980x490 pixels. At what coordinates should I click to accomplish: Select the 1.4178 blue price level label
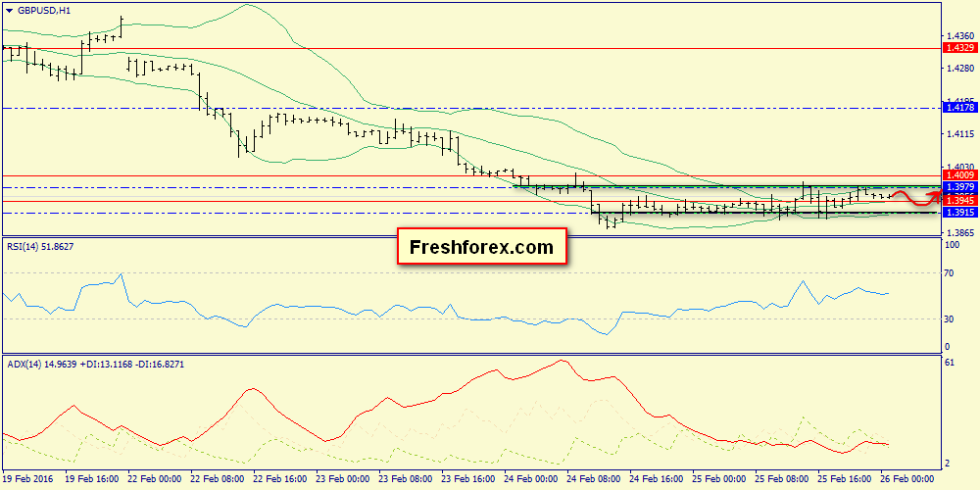click(959, 108)
